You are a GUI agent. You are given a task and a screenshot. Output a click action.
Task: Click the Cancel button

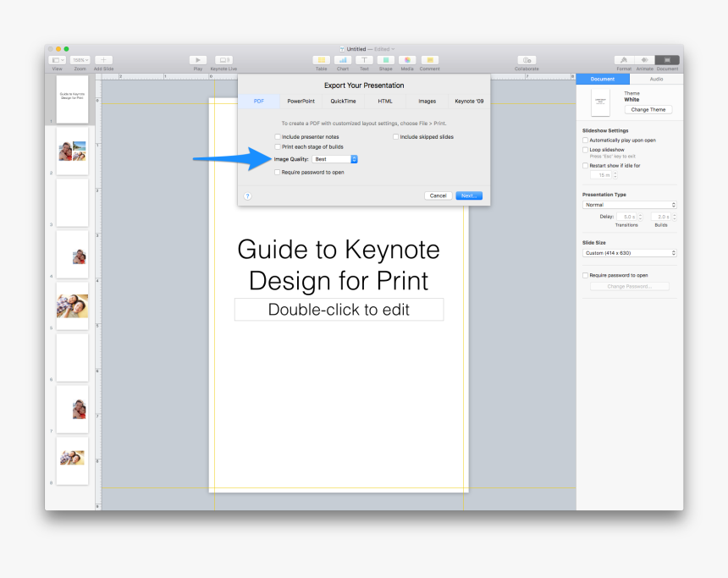[x=438, y=196]
